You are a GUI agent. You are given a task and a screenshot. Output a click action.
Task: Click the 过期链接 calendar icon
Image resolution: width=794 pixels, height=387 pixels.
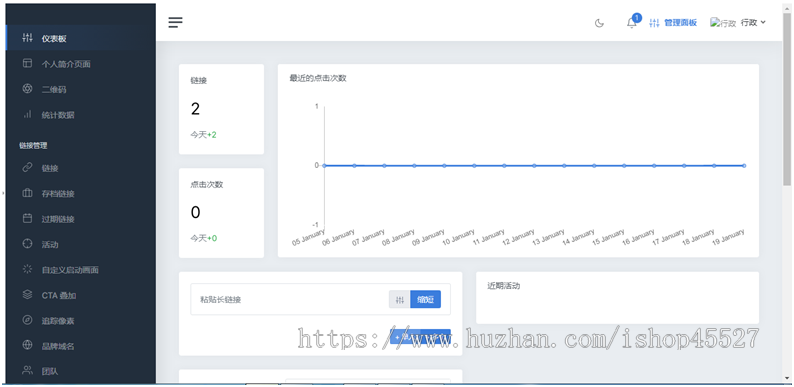27,218
